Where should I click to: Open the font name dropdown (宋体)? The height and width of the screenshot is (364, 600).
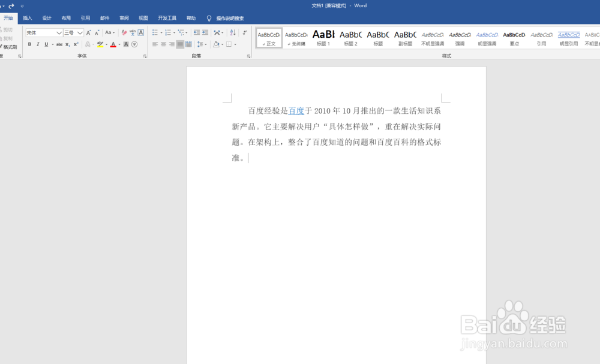tap(59, 33)
